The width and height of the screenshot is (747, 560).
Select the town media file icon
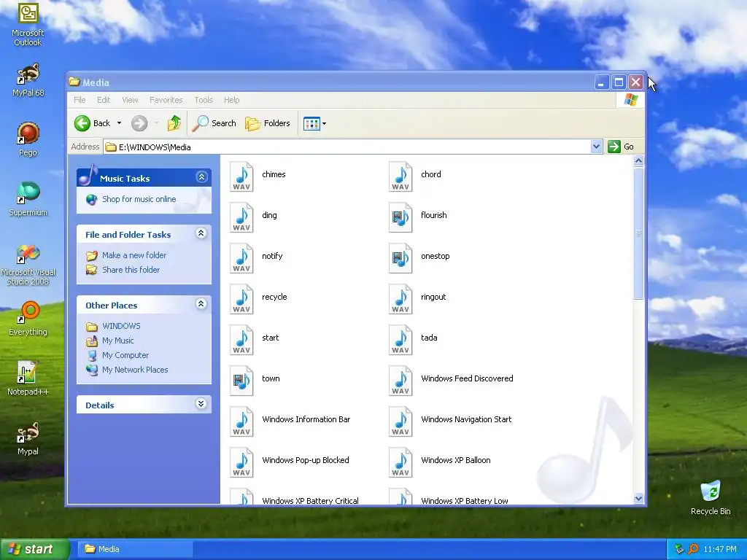pyautogui.click(x=241, y=381)
